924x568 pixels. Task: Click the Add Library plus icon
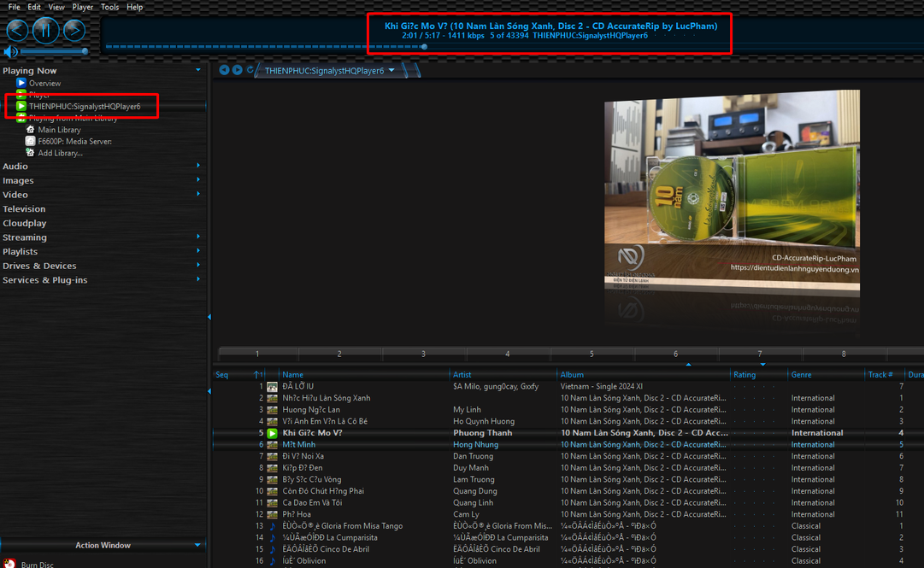click(30, 153)
